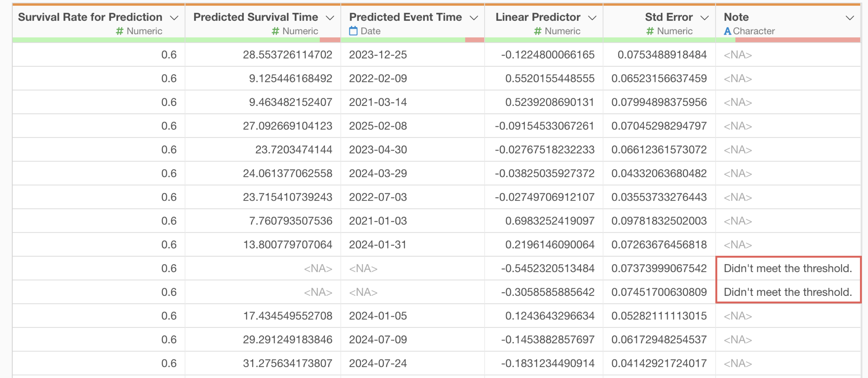Select Note in the -0.5452320513484 row

tap(788, 268)
